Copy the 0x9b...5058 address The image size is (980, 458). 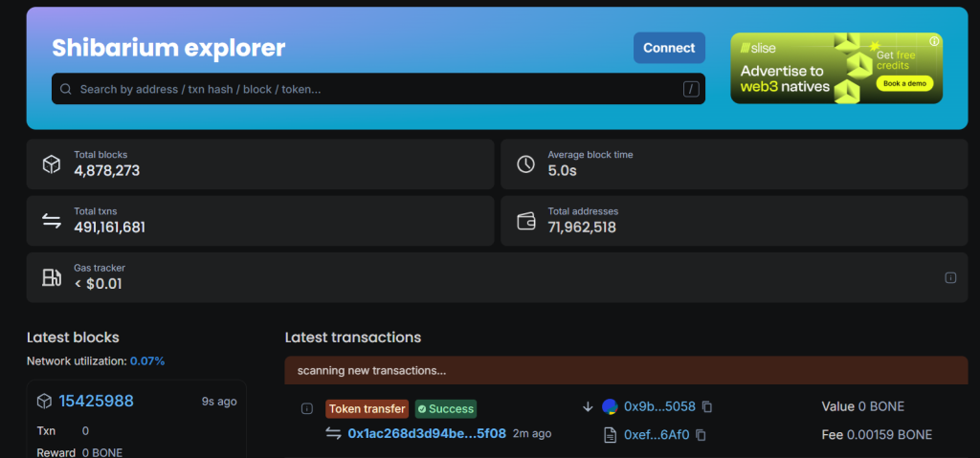[707, 406]
